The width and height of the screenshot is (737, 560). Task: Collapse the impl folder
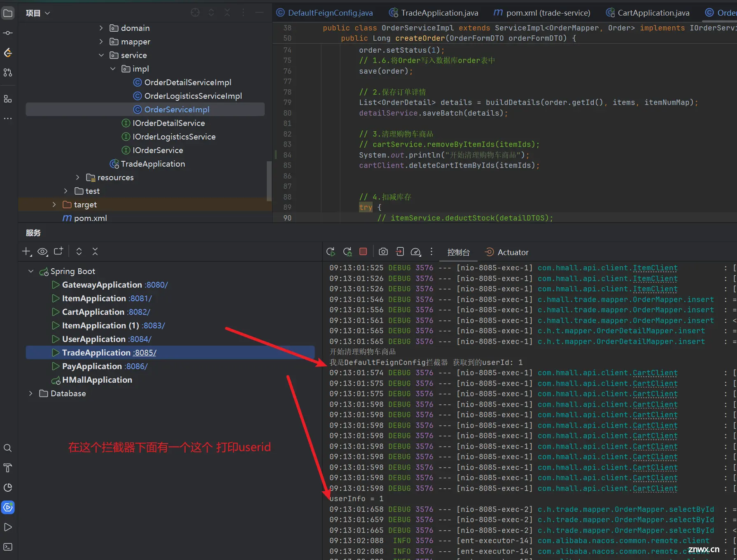click(x=113, y=69)
